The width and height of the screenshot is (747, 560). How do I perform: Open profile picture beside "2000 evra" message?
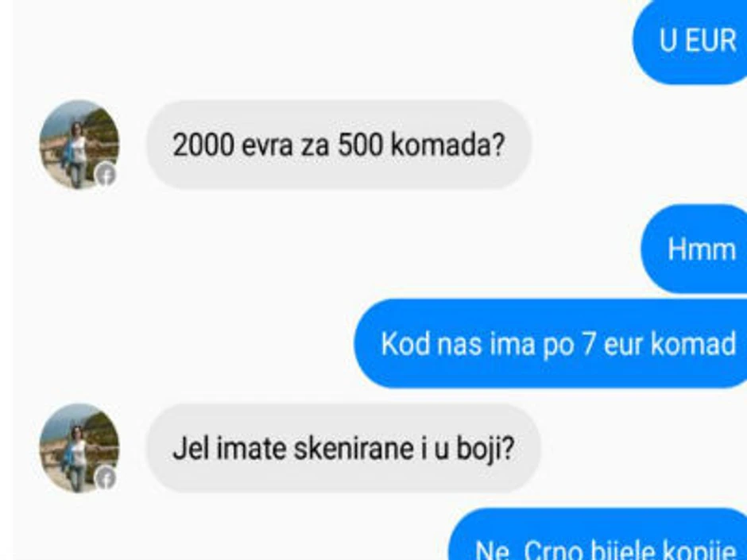pos(79,145)
